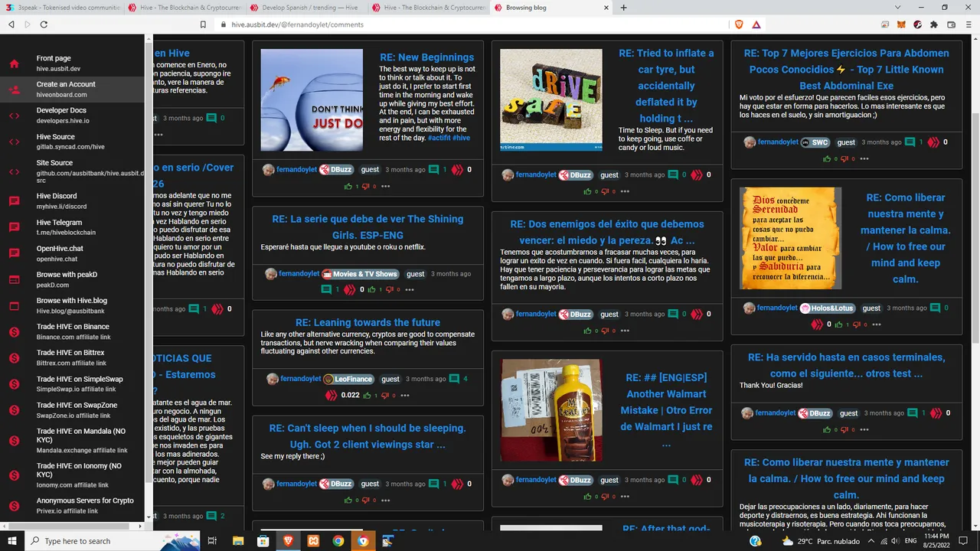The image size is (980, 551).
Task: Click the Trade HIVE on Binance dollar icon
Action: pos(14,331)
